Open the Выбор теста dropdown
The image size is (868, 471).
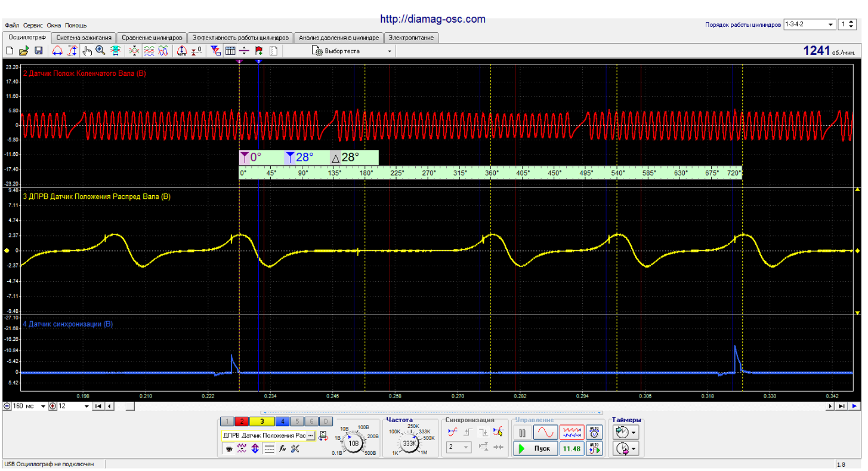point(353,51)
